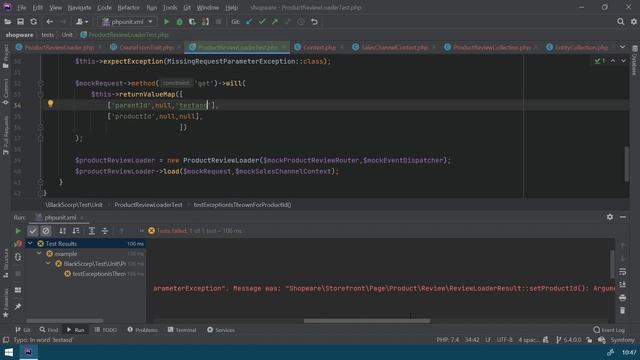Rerun tests in the Run panel

18,231
